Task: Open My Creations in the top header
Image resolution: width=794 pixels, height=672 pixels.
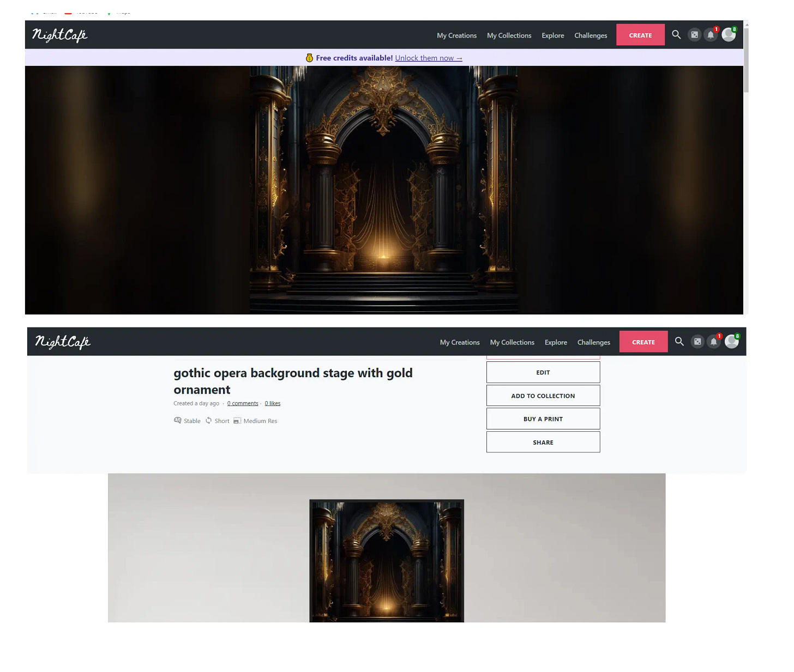Action: [x=456, y=35]
